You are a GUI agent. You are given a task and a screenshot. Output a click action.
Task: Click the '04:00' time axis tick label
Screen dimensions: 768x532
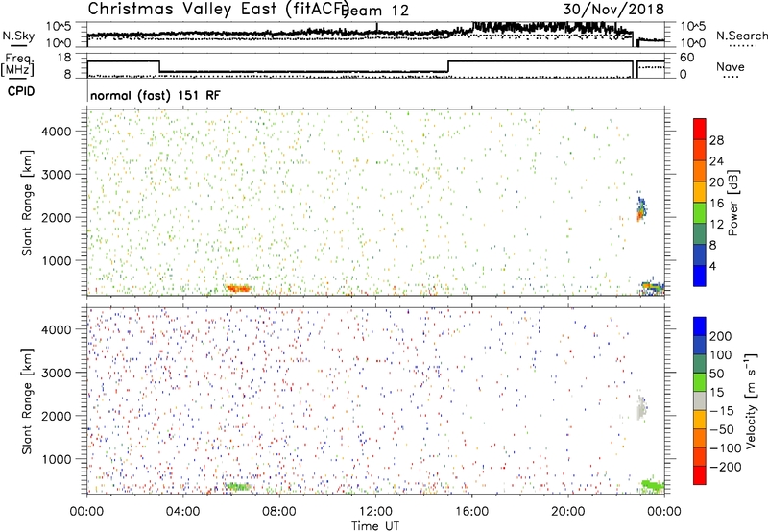(183, 511)
